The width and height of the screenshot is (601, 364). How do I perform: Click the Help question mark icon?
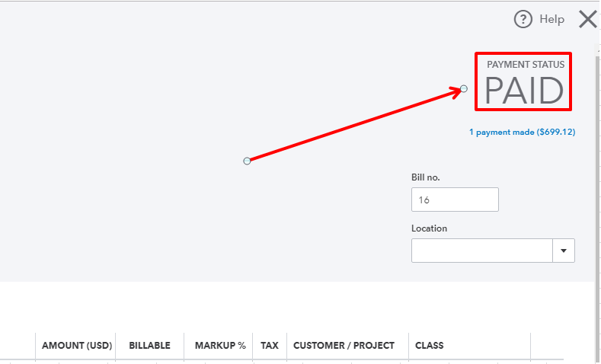point(522,19)
